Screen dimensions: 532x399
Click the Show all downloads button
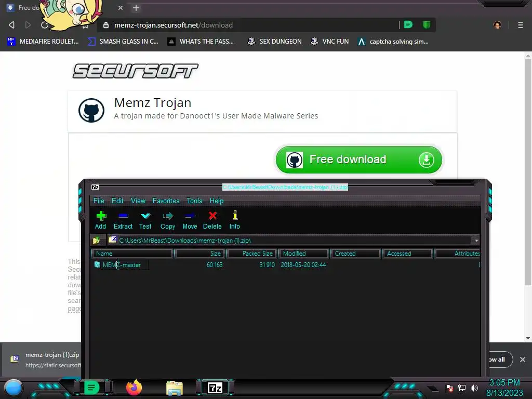[x=501, y=360]
